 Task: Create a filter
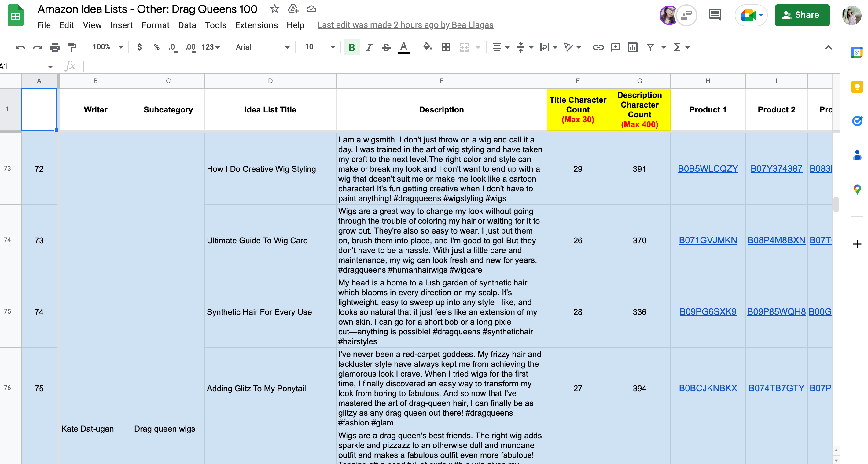(650, 47)
